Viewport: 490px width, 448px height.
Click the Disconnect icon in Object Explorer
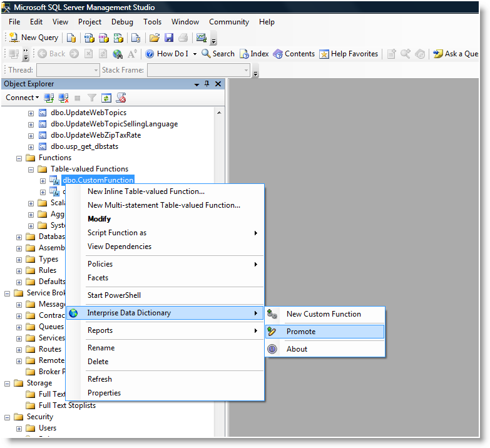point(63,98)
